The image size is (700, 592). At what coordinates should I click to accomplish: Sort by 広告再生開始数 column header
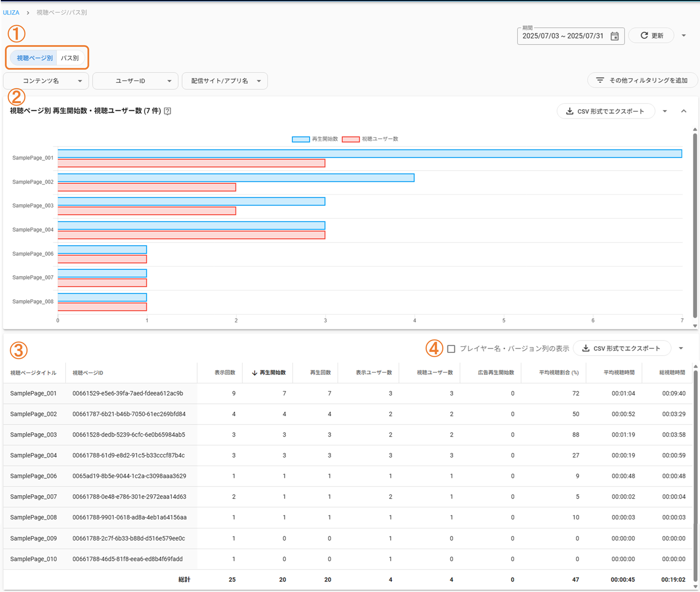pos(496,373)
